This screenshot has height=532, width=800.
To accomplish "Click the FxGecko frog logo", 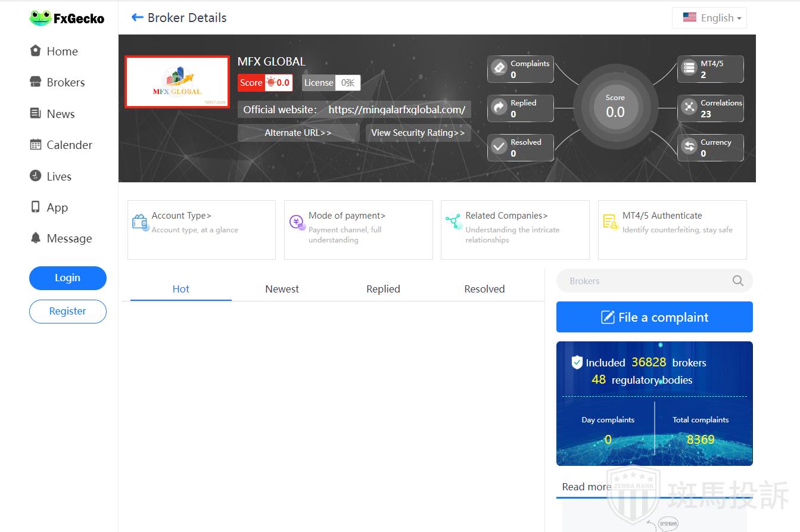I will click(41, 18).
